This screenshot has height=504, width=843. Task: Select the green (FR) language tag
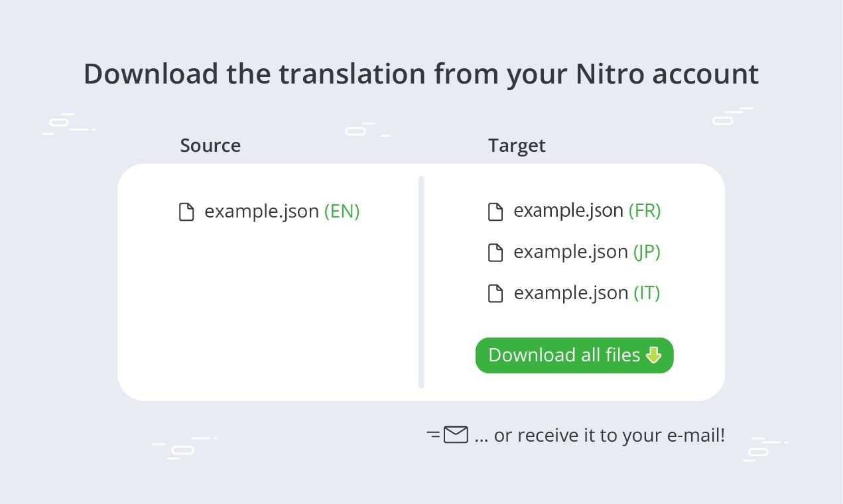click(x=645, y=211)
